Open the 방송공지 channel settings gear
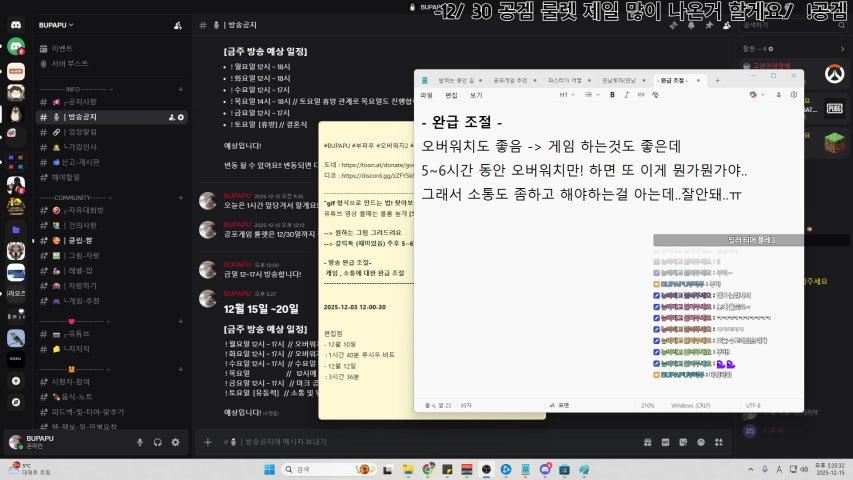 (181, 117)
